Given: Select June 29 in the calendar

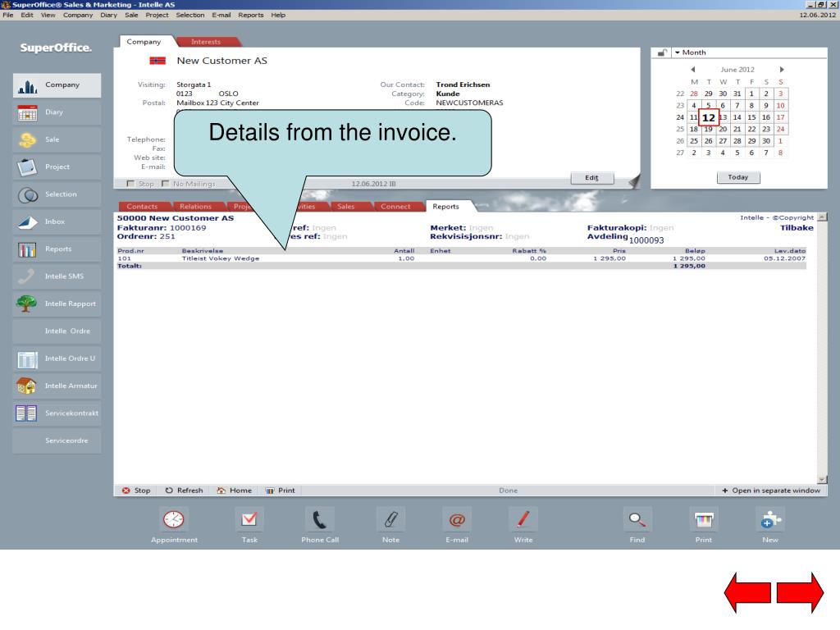Looking at the screenshot, I should pos(751,141).
